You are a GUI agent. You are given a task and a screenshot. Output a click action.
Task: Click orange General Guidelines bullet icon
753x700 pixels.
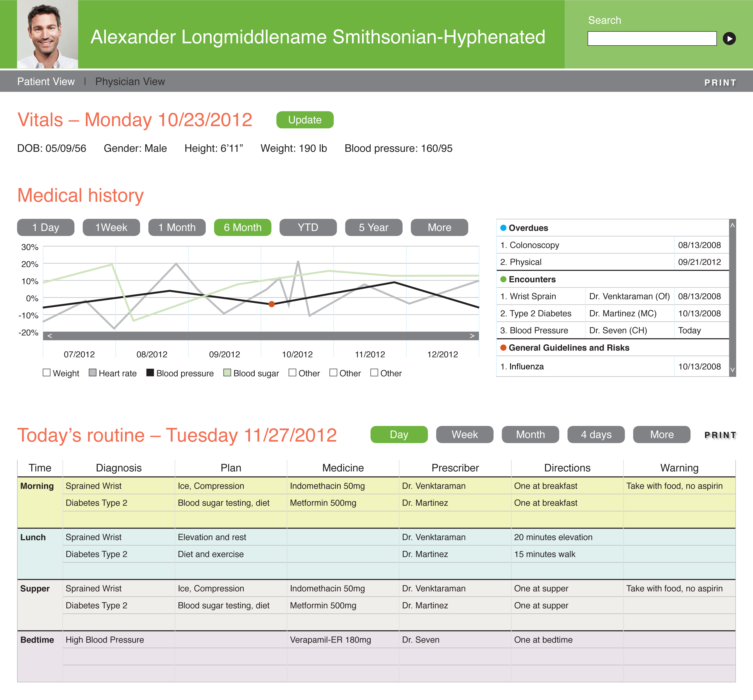[x=503, y=347]
